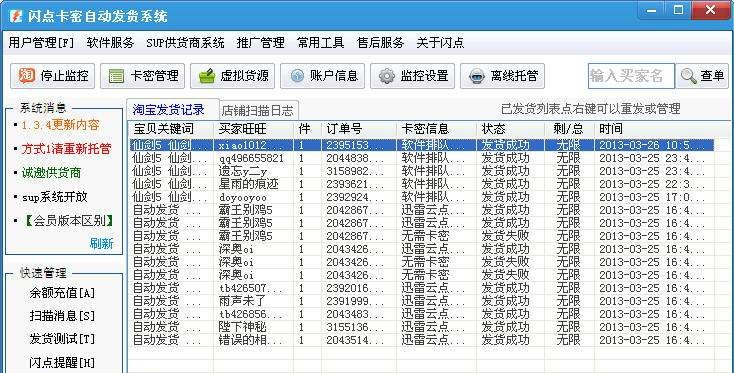This screenshot has height=373, width=734.
Task: Select the row for buyer tb426856
Action: [x=421, y=314]
